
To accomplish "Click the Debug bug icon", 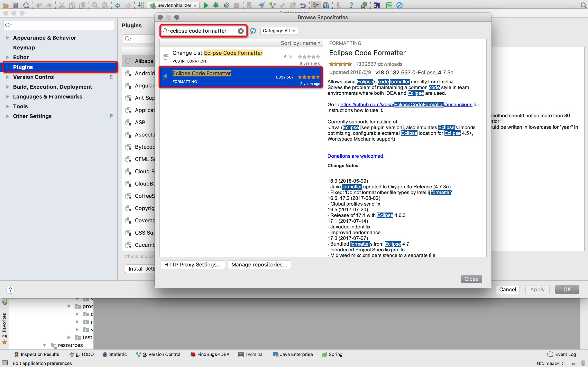I will (x=216, y=5).
